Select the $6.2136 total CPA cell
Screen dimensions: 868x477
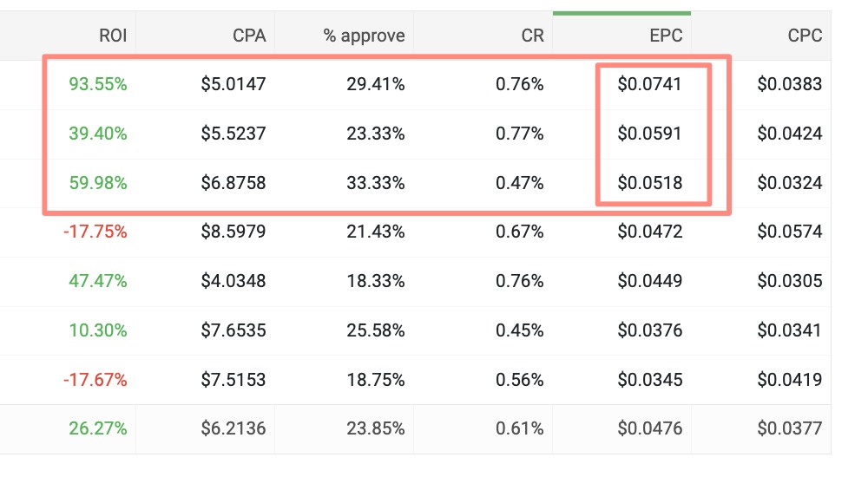(233, 428)
